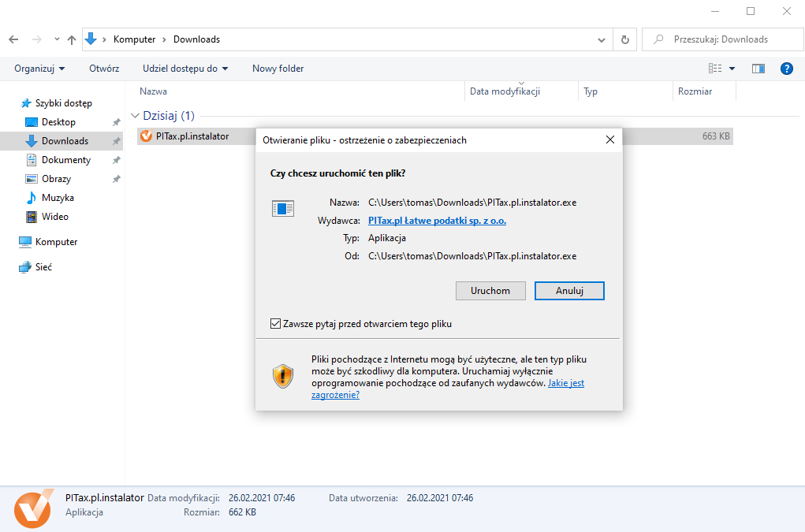This screenshot has height=532, width=805.
Task: Select the PITax.pl.instalator file row
Action: (435, 136)
